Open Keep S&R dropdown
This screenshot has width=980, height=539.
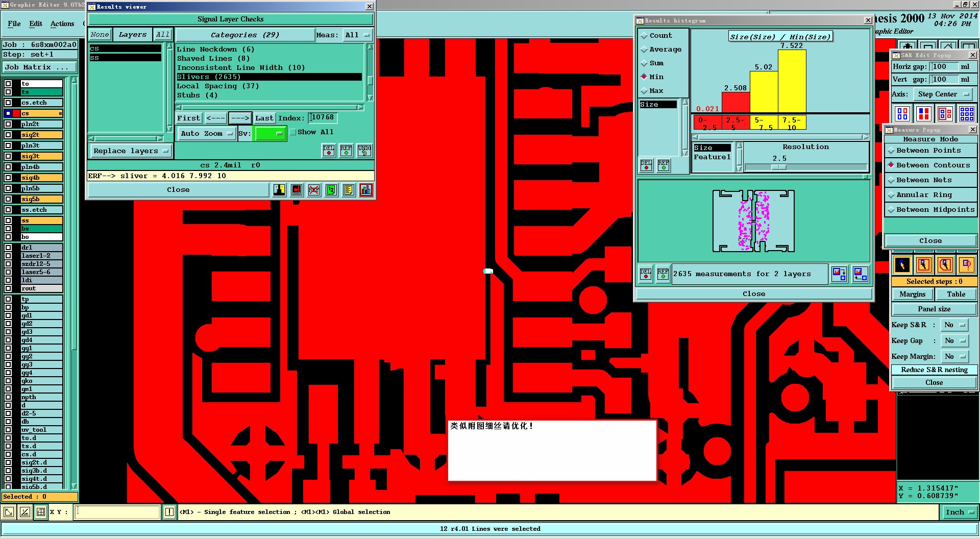955,325
